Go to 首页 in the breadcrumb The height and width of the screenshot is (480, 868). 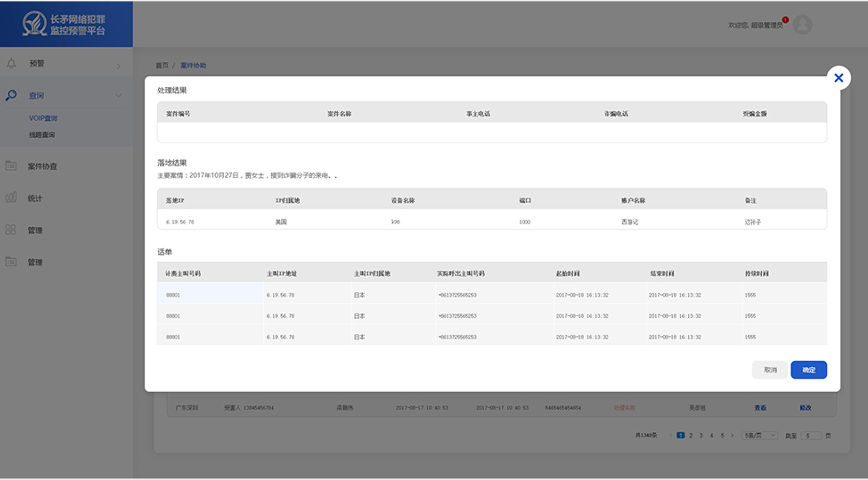click(x=162, y=65)
